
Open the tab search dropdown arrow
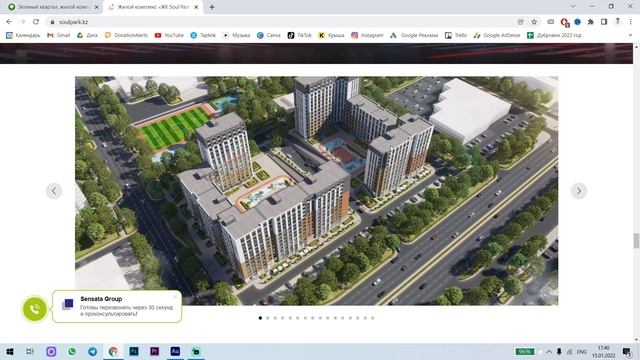click(573, 6)
